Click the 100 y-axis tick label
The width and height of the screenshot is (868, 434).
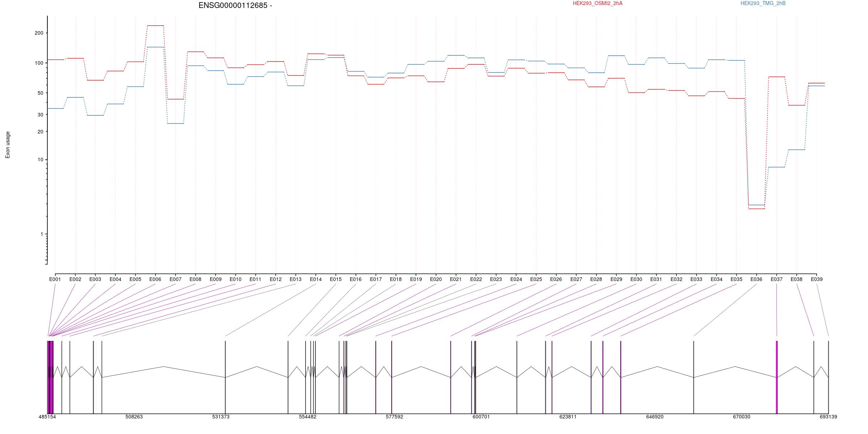39,63
